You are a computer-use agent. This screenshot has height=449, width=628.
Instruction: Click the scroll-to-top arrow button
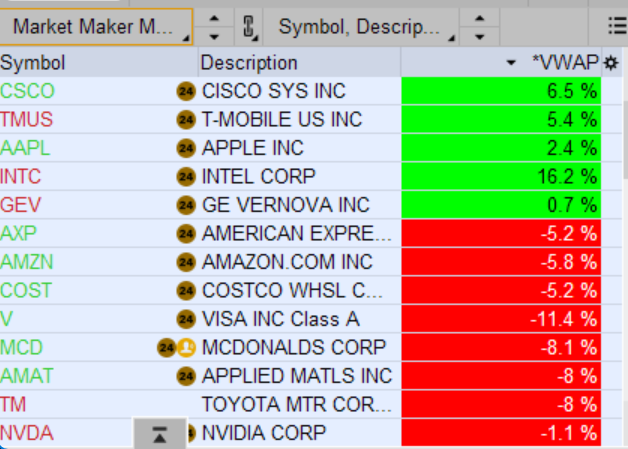159,434
